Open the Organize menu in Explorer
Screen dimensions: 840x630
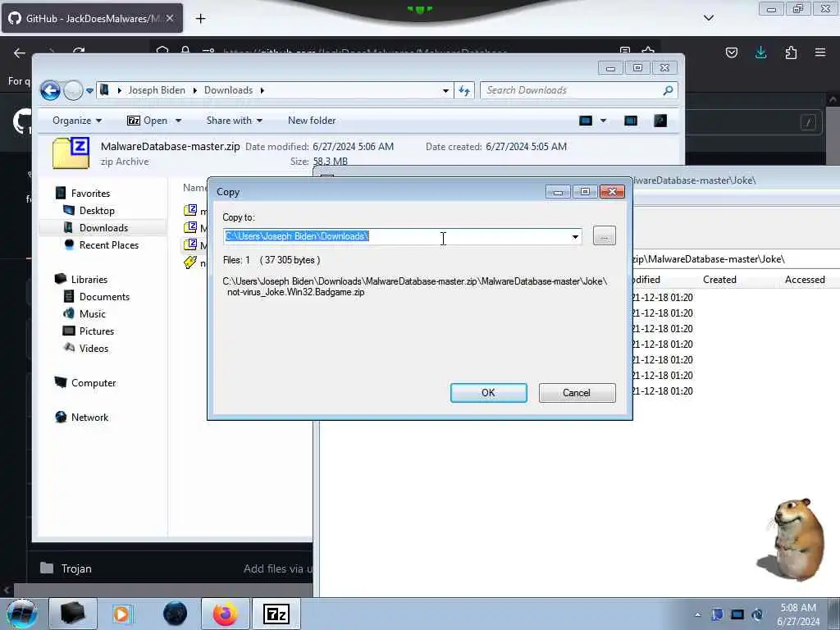(x=76, y=121)
